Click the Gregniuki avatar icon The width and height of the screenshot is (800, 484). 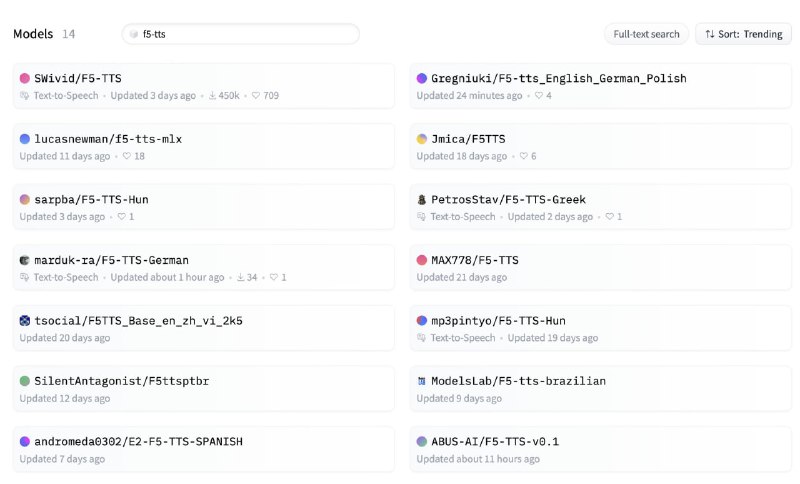pyautogui.click(x=421, y=78)
